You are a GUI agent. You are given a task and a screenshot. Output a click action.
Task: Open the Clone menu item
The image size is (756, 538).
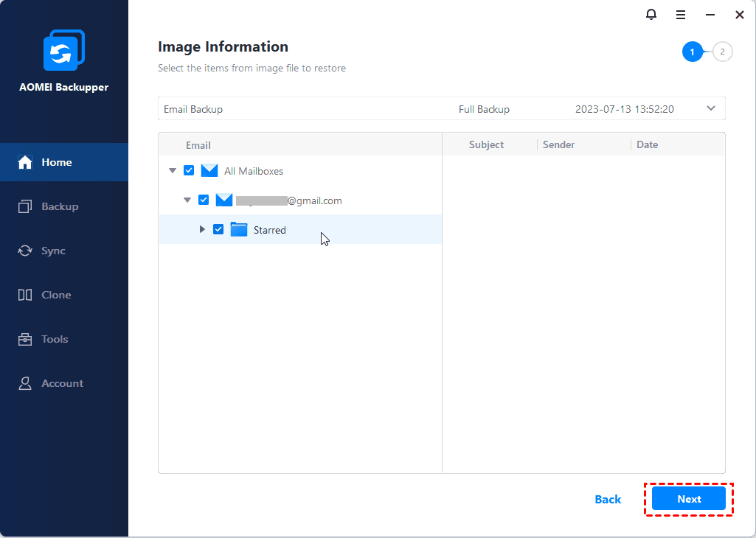[x=64, y=295]
